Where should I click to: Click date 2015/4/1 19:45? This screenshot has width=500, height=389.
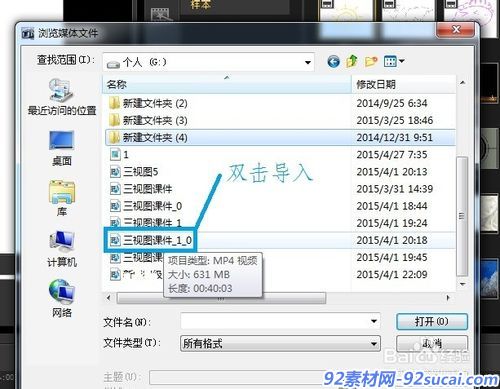(392, 257)
